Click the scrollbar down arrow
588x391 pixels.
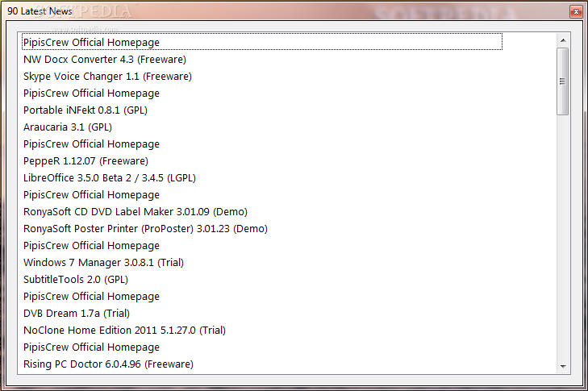(563, 366)
